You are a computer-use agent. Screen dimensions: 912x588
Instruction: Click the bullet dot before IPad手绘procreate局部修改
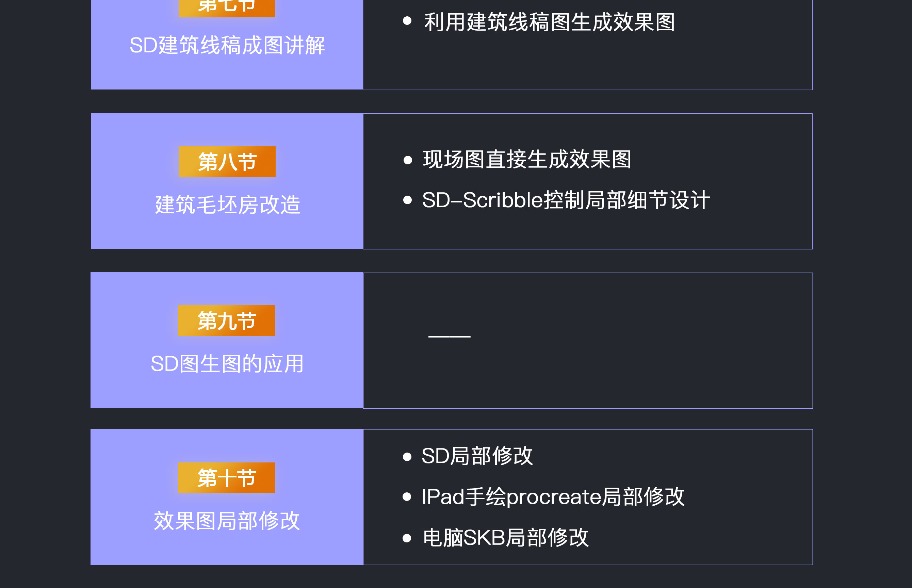coord(407,497)
